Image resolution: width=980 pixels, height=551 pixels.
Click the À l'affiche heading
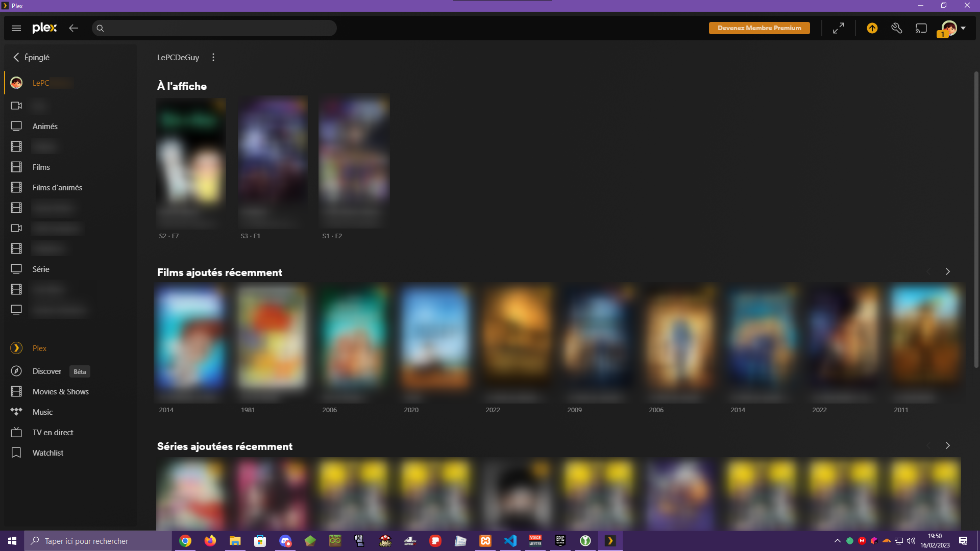(x=182, y=86)
